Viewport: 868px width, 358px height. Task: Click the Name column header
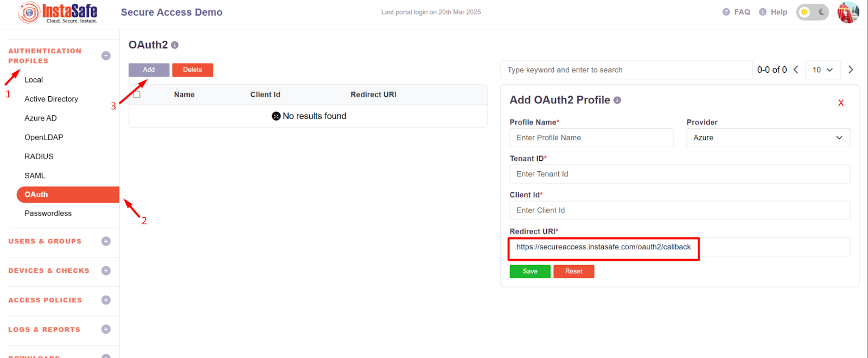click(x=184, y=95)
